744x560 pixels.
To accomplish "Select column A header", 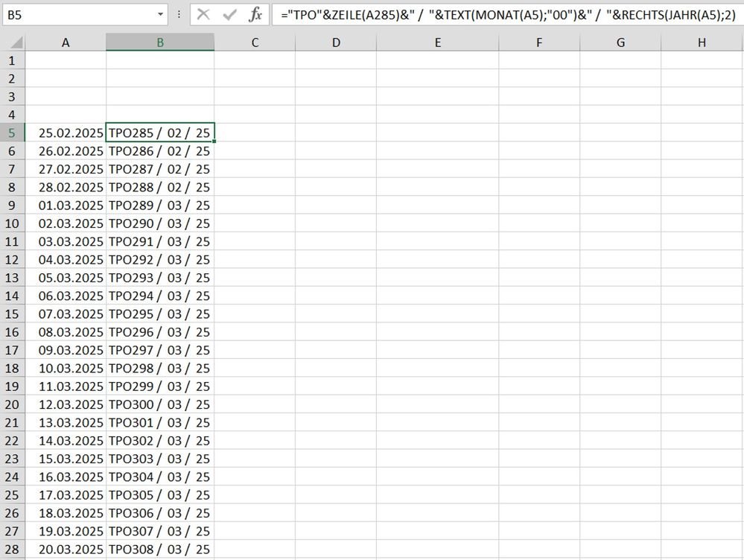I will pos(66,42).
